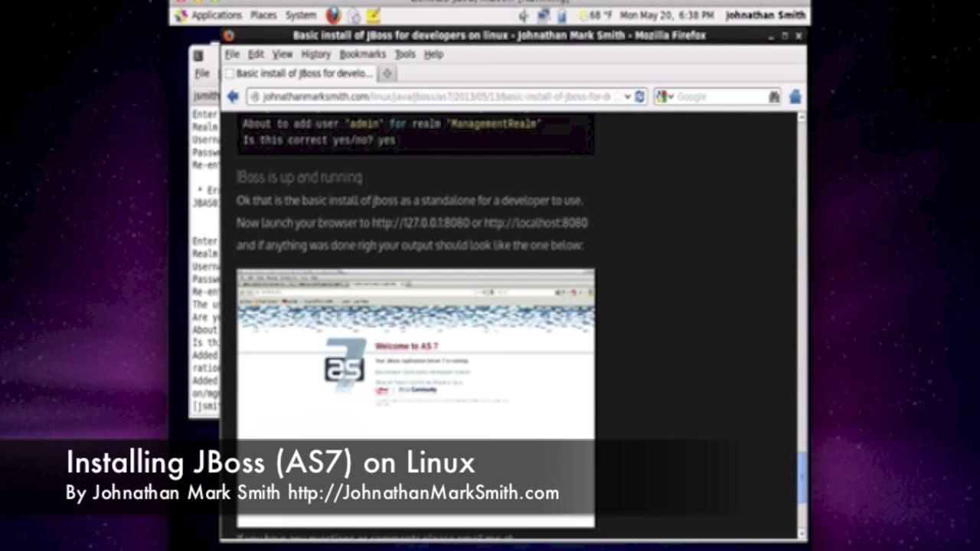Click the search magnifier icon

(774, 97)
